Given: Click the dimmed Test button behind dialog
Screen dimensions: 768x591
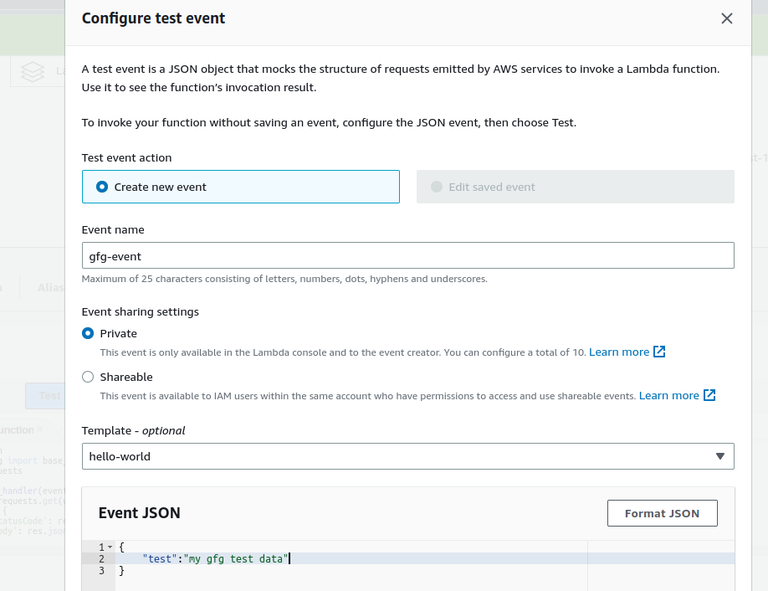Looking at the screenshot, I should pos(48,395).
